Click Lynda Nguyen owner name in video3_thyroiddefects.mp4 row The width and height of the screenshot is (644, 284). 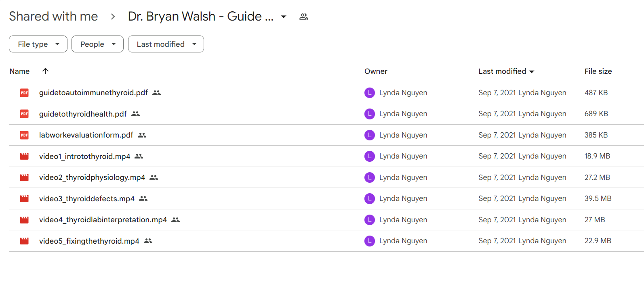pyautogui.click(x=403, y=198)
